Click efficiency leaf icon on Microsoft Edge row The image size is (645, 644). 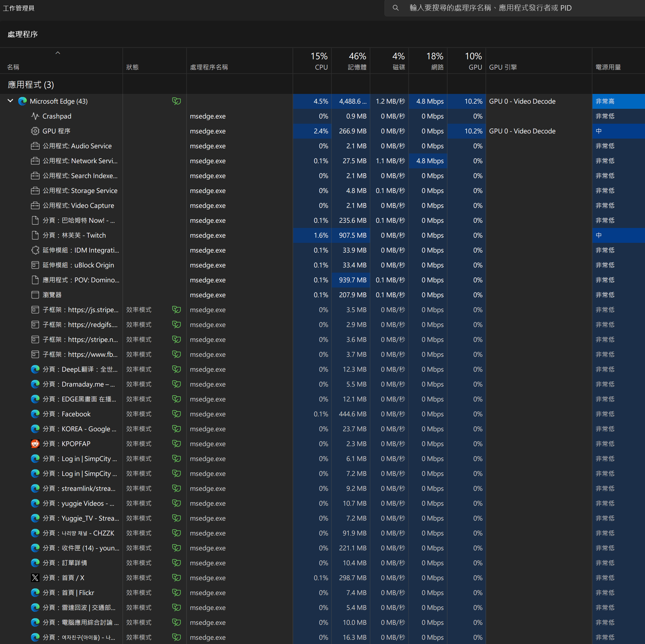pos(176,101)
